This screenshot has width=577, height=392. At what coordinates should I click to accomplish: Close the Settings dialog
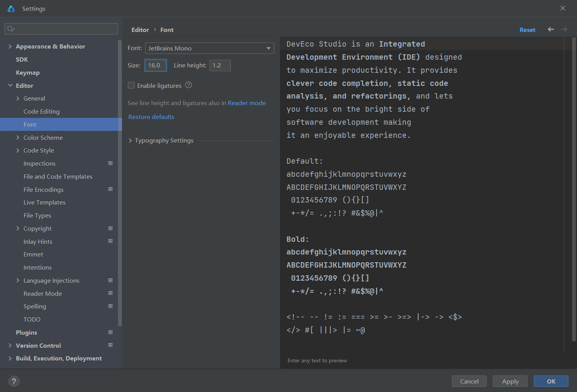tap(563, 8)
